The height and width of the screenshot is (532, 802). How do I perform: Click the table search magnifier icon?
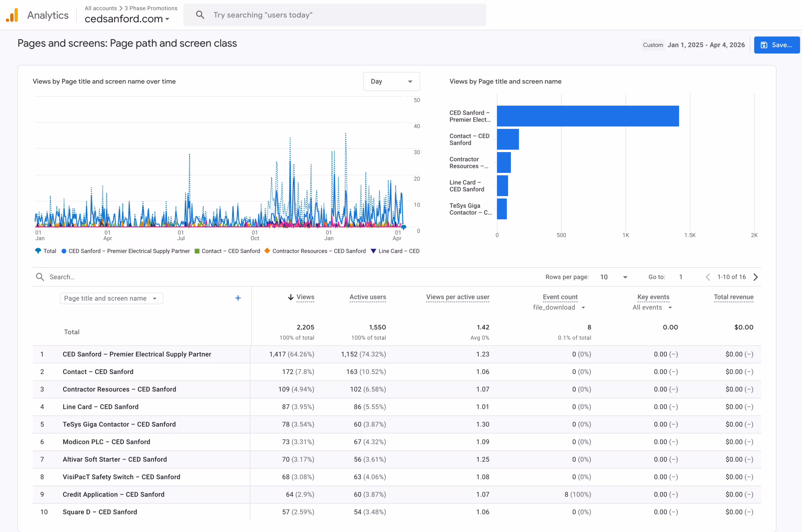40,277
